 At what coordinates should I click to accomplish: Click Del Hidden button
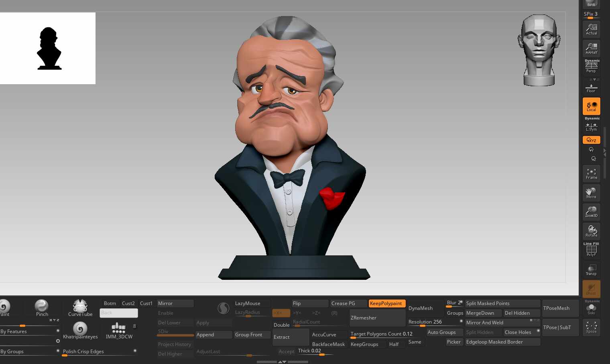point(522,313)
